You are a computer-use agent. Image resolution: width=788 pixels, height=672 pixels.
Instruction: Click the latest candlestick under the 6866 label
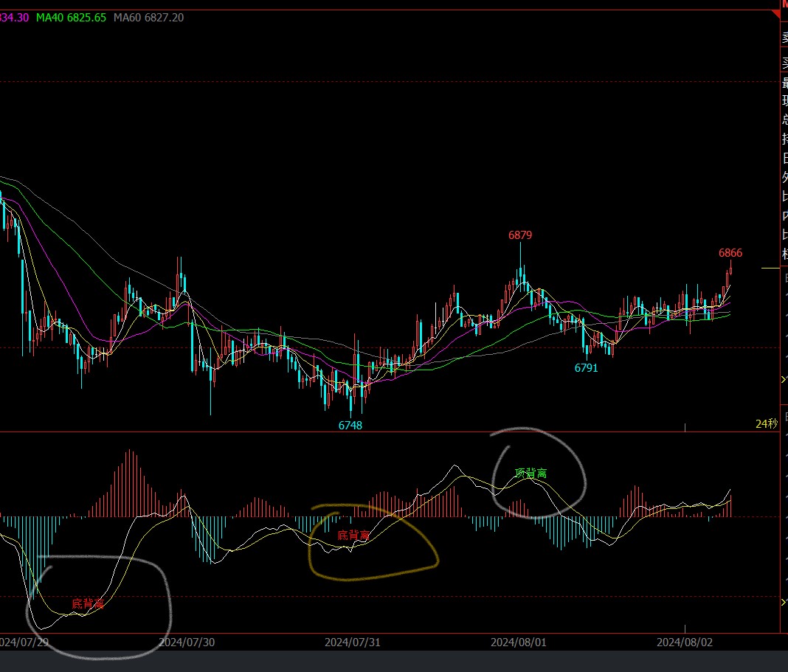(730, 269)
